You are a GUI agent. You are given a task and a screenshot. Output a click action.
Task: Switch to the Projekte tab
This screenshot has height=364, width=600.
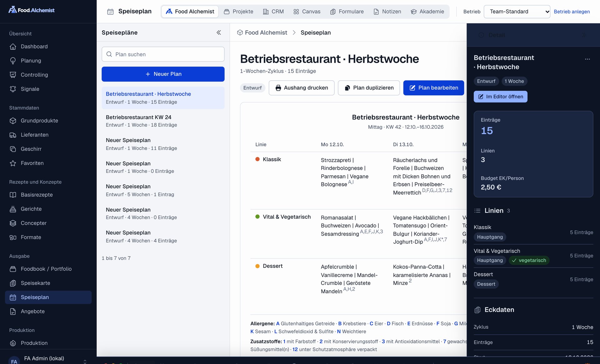point(238,12)
